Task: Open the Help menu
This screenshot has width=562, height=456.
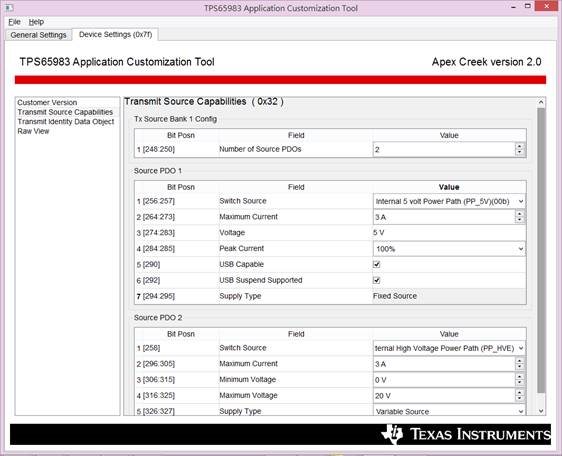Action: [36, 22]
